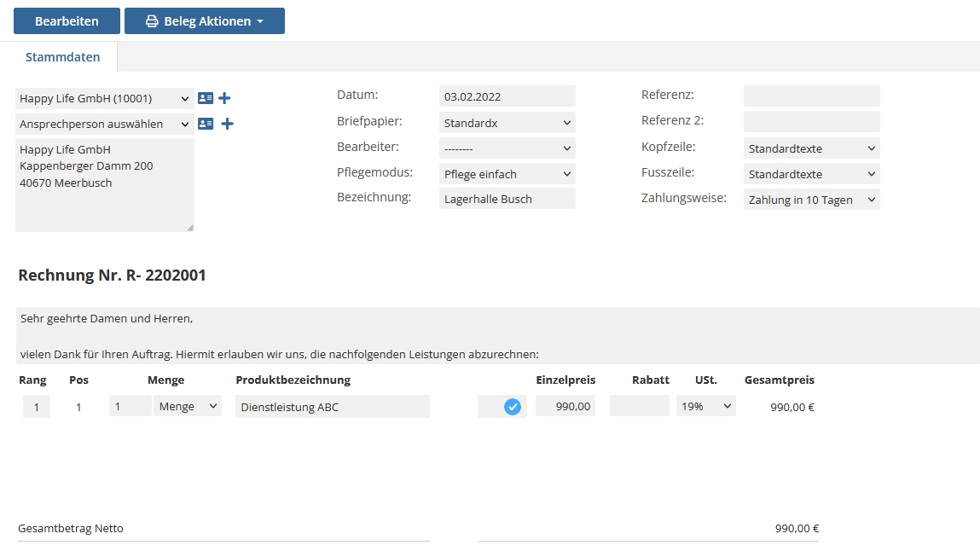Expand the Briefpapier Standardx dropdown
980x551 pixels.
pyautogui.click(x=507, y=123)
